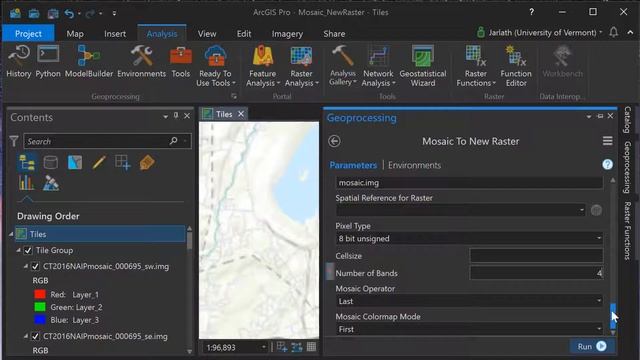The width and height of the screenshot is (640, 360).
Task: Open the Network Analysis menu
Action: [x=378, y=66]
